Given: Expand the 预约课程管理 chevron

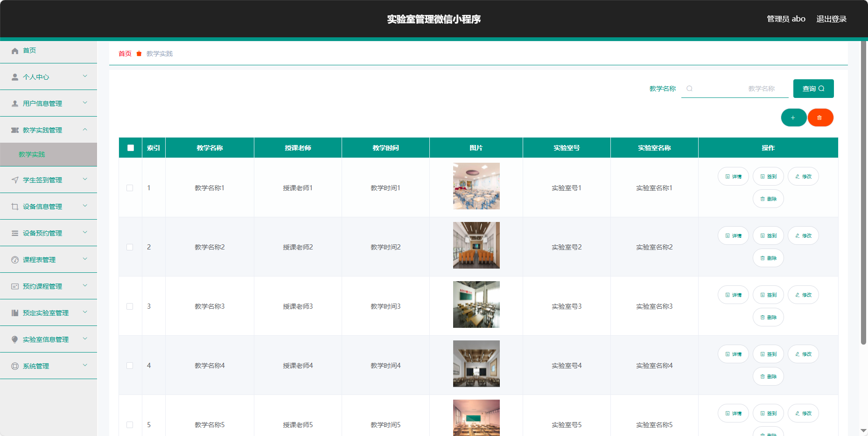Looking at the screenshot, I should (85, 285).
